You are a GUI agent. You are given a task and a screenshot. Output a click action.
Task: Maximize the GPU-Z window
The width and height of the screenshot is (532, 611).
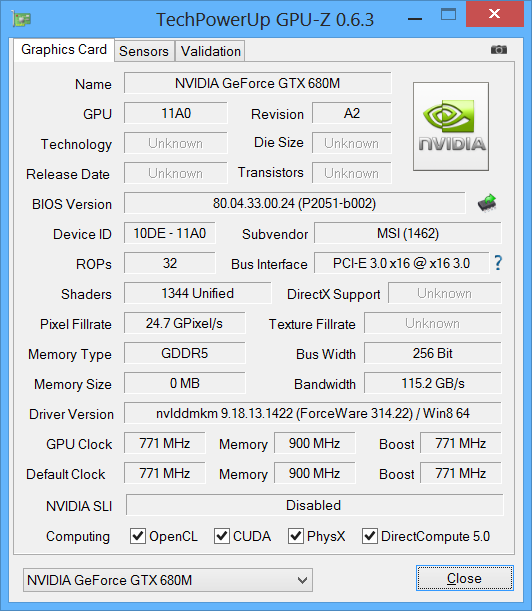[448, 15]
